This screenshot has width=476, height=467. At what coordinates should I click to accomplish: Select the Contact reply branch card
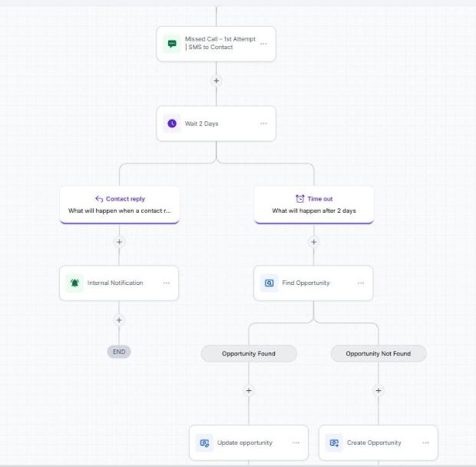tap(119, 205)
